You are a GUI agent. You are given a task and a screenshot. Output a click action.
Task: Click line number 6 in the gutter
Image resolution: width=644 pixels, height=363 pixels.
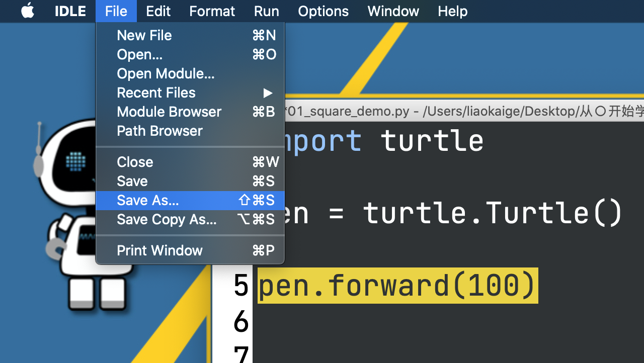241,321
